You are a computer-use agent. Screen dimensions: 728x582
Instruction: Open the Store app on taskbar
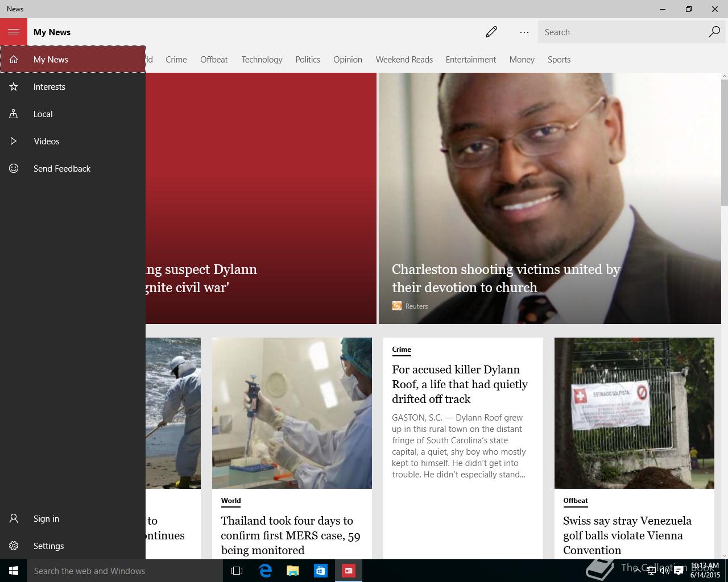tap(321, 571)
